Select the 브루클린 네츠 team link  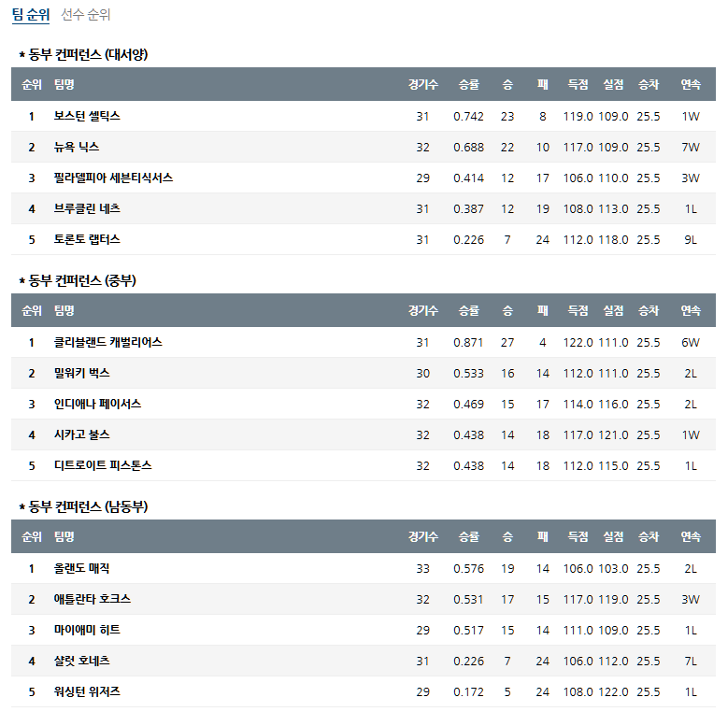tap(87, 208)
